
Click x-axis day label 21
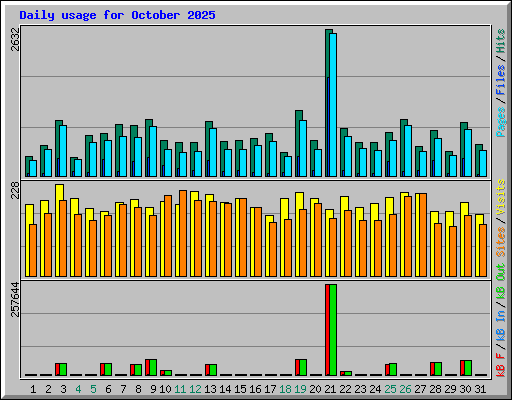330,389
